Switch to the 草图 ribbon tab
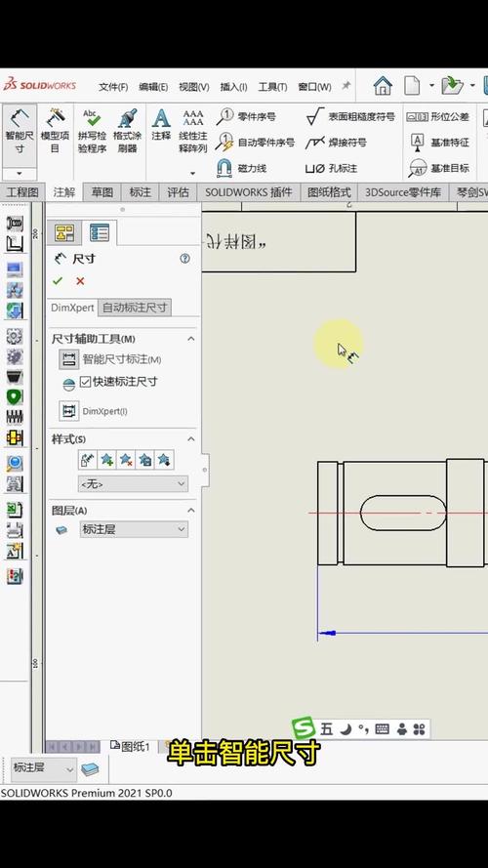 coord(102,192)
